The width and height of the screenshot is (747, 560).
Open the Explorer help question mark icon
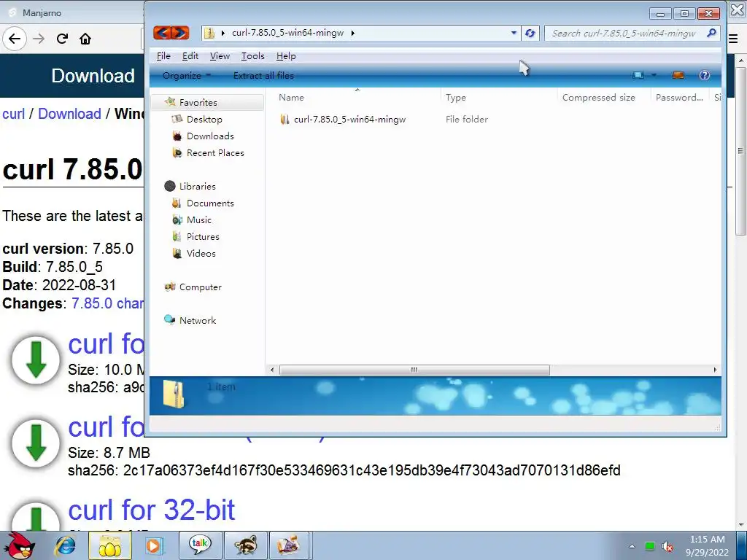coord(704,75)
